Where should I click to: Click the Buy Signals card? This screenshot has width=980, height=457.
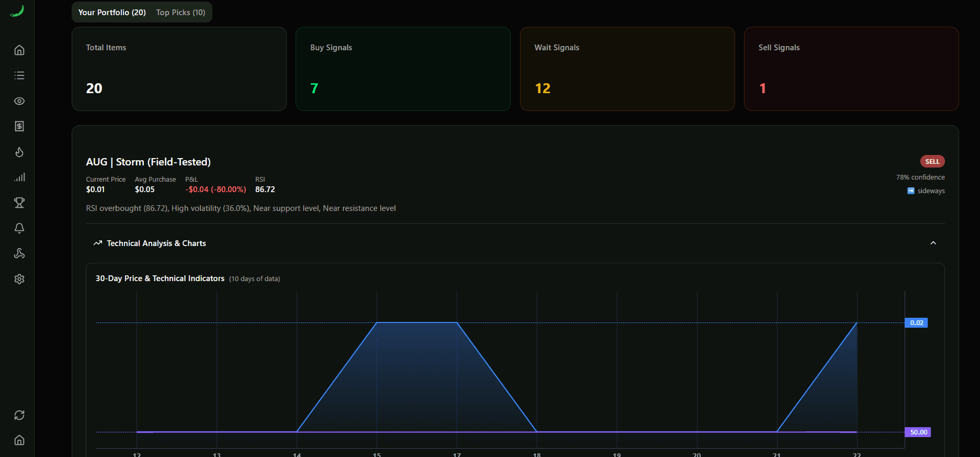(x=403, y=69)
